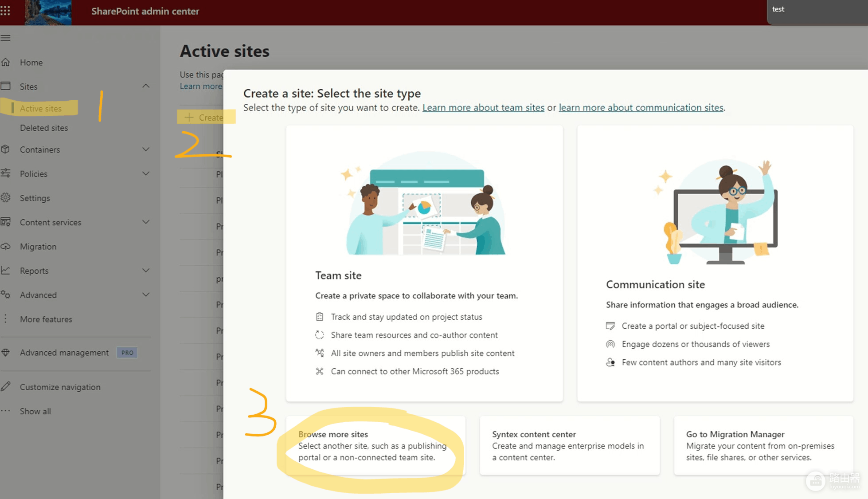The image size is (868, 499).
Task: Click the Advanced management diamond icon
Action: coord(5,353)
